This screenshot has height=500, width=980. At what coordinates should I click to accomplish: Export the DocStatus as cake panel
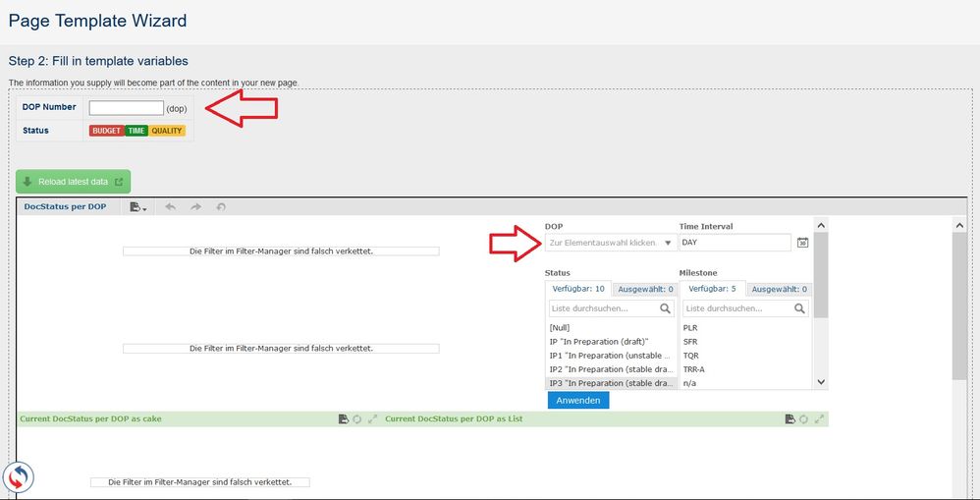tap(343, 419)
